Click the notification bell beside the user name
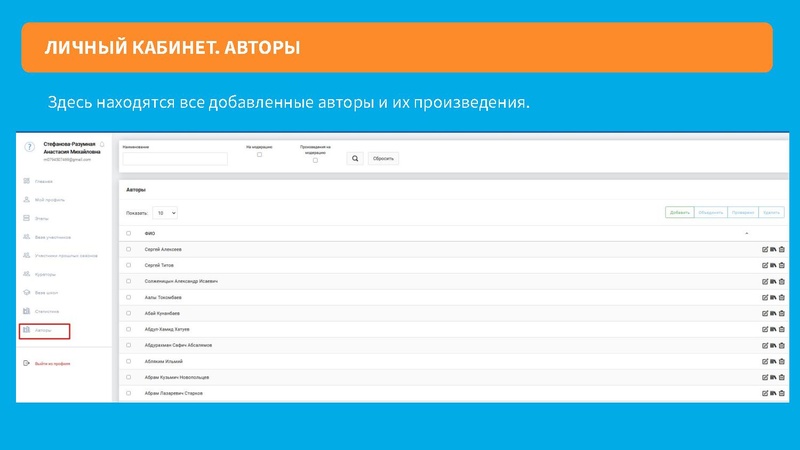 click(102, 144)
